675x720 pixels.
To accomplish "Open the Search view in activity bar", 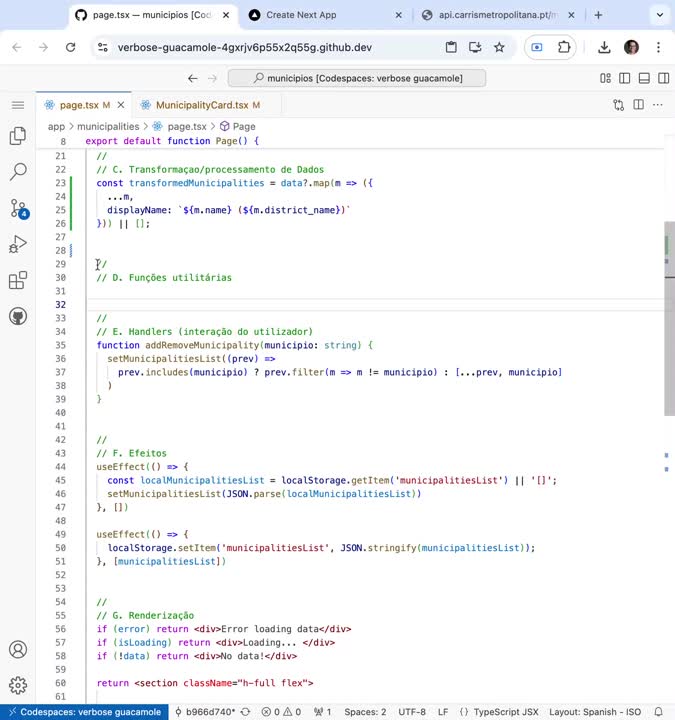I will 18,171.
